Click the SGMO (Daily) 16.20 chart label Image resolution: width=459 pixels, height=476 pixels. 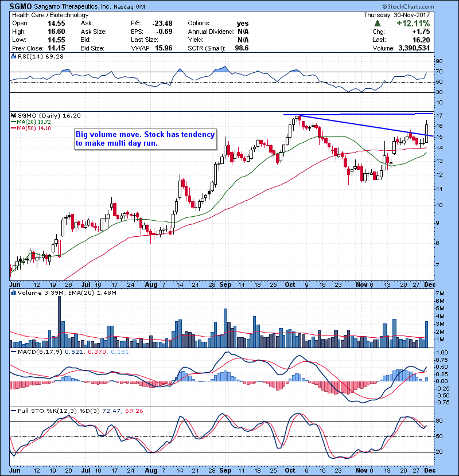(49, 115)
